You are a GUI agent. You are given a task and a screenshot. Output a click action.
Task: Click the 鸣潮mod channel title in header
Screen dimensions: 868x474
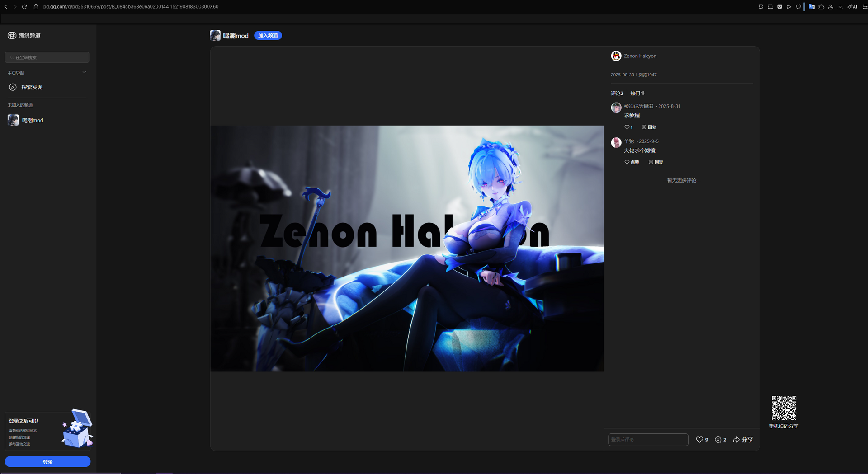click(236, 36)
